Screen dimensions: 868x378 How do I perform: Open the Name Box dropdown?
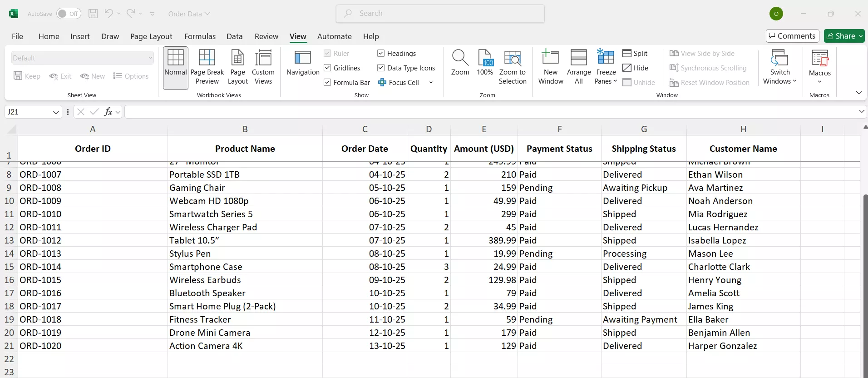pos(56,112)
